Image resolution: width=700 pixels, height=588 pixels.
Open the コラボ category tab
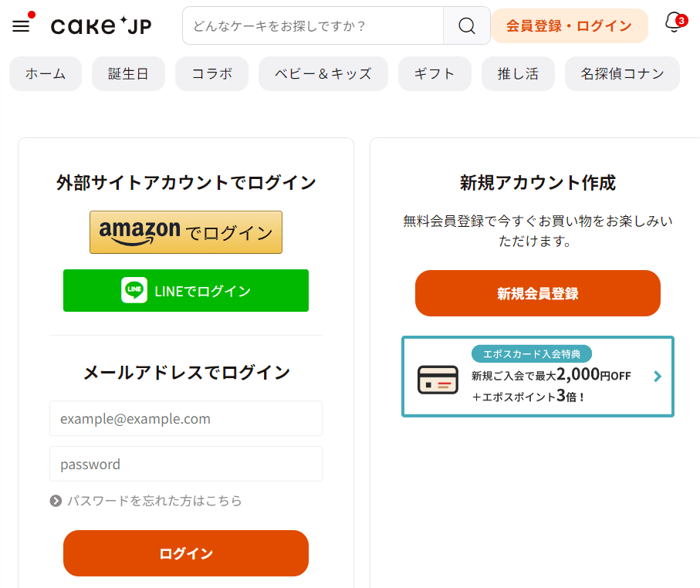(211, 74)
